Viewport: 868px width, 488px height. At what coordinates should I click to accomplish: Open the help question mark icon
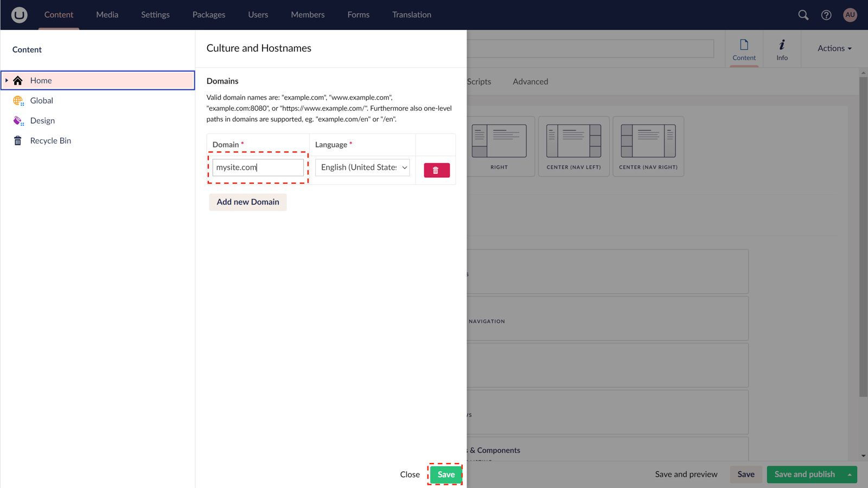coord(826,15)
